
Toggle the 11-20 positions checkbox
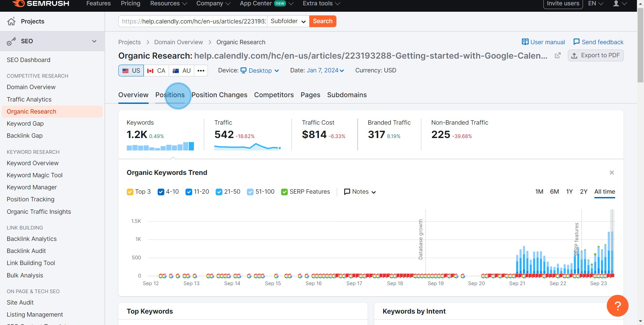[189, 192]
